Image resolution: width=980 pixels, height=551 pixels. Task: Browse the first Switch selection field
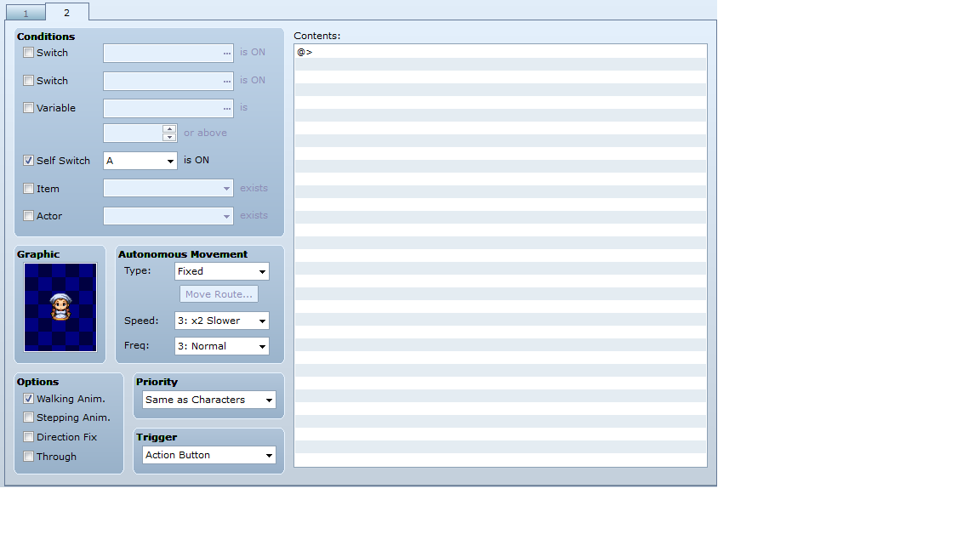click(x=168, y=53)
